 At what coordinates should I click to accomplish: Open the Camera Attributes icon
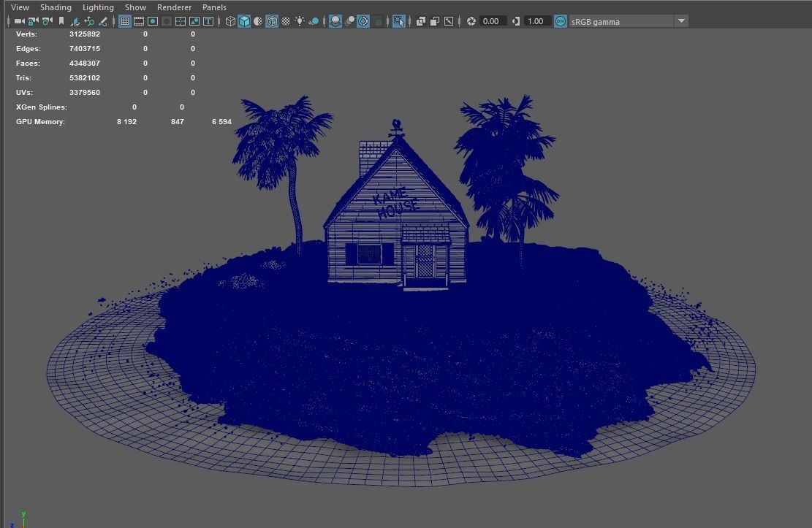[x=47, y=21]
